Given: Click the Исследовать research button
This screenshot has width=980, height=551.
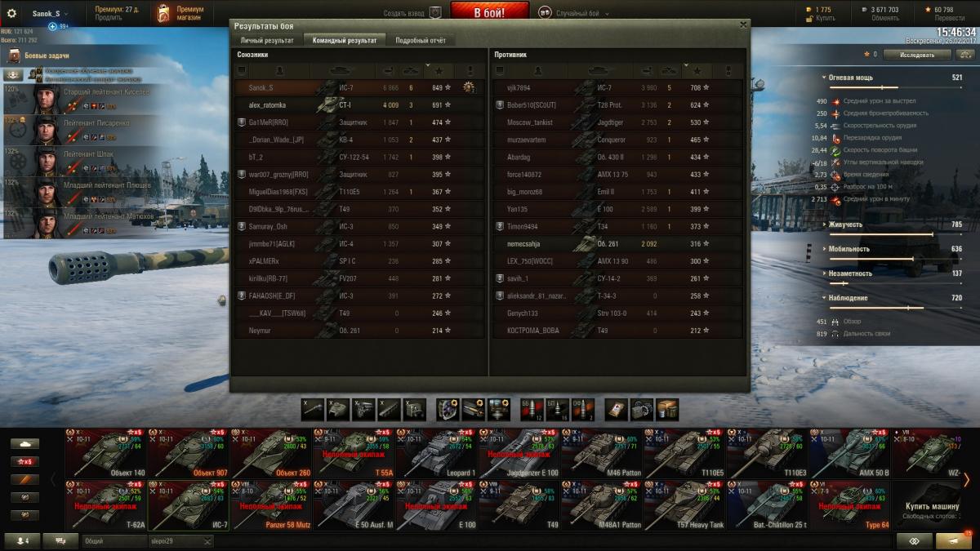Looking at the screenshot, I should pos(917,55).
